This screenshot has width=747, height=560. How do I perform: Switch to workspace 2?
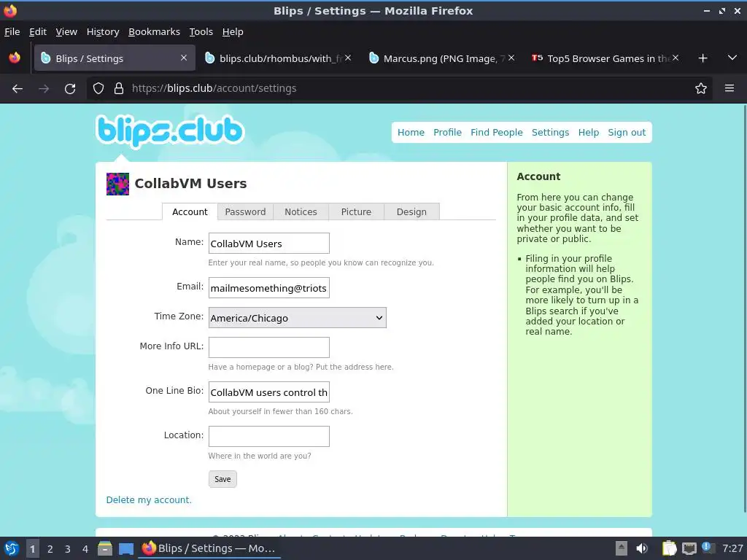50,549
